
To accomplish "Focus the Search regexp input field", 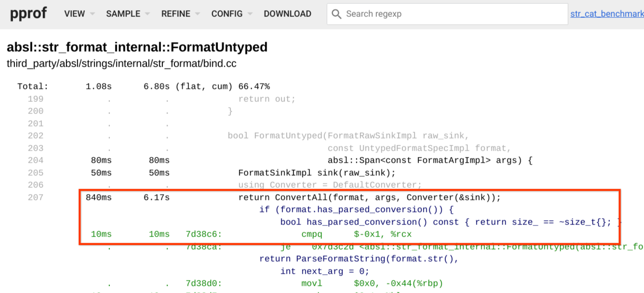I will [453, 14].
